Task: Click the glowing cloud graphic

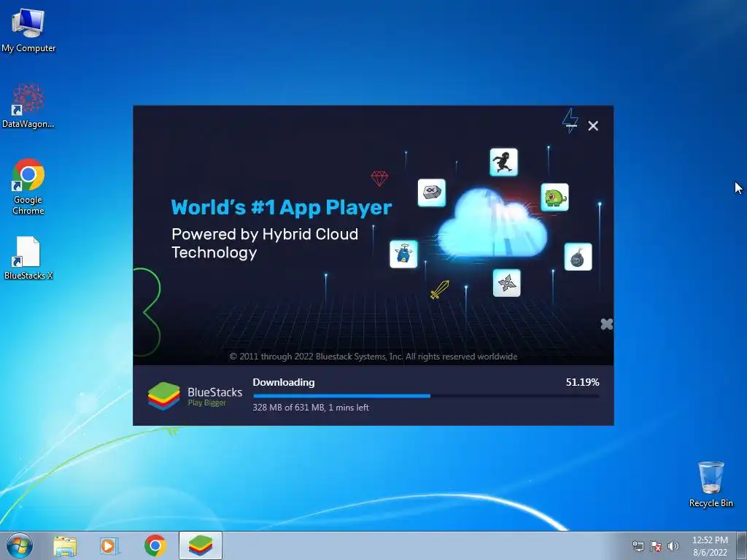Action: coord(492,223)
